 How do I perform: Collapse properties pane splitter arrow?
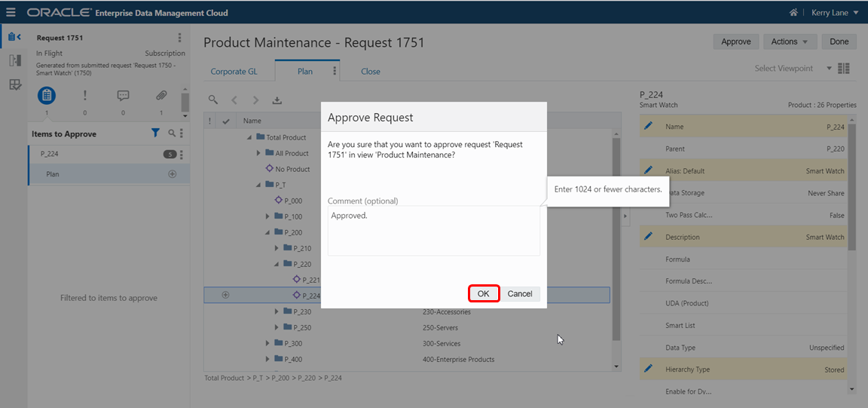click(x=626, y=216)
